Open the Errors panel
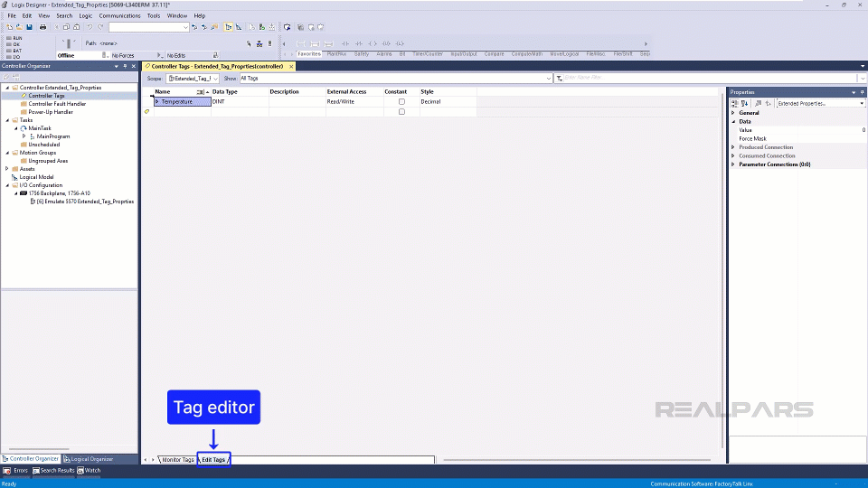868x488 pixels. 16,471
